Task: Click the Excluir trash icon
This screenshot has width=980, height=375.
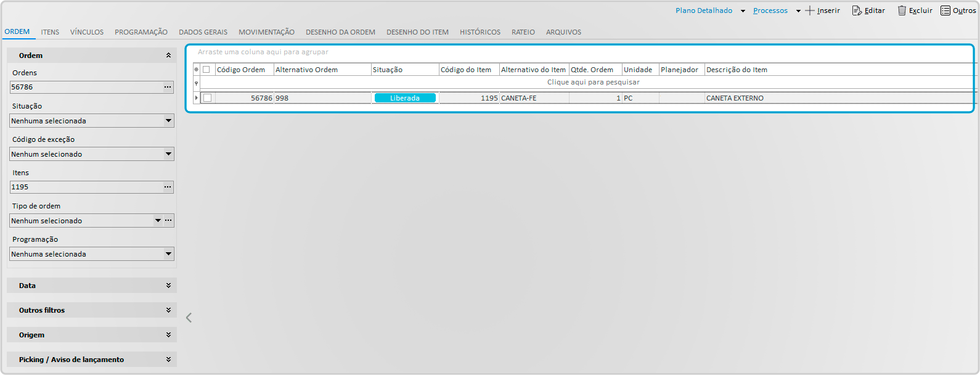Action: [x=902, y=10]
